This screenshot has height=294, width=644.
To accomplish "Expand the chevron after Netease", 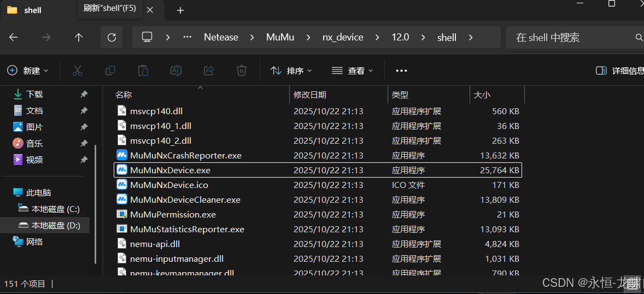I will 252,37.
